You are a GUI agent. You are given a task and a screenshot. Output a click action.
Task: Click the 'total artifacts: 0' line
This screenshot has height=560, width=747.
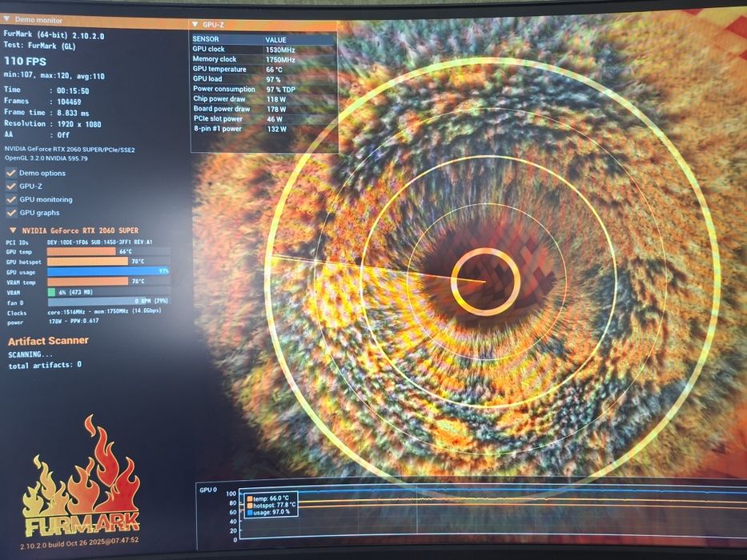(x=45, y=366)
